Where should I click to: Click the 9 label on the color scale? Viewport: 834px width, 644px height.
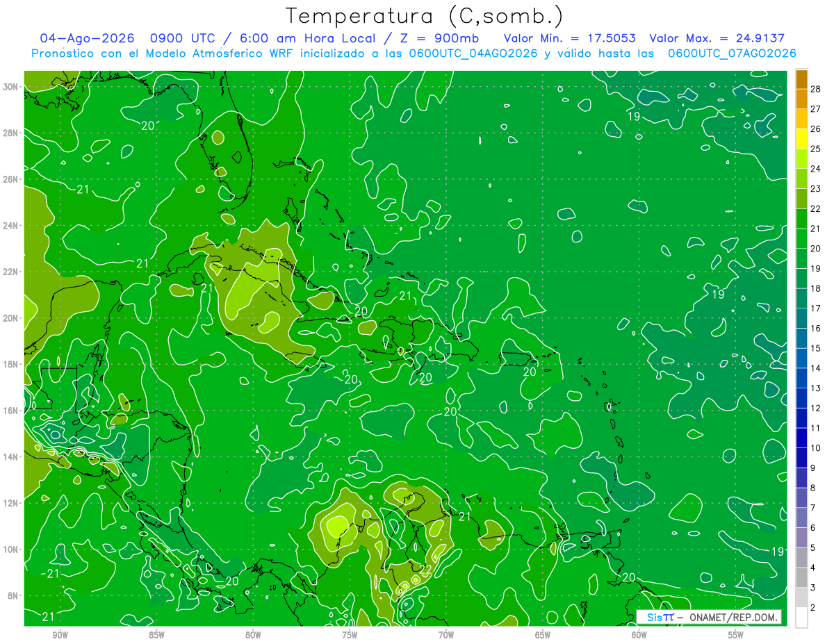[x=814, y=468]
